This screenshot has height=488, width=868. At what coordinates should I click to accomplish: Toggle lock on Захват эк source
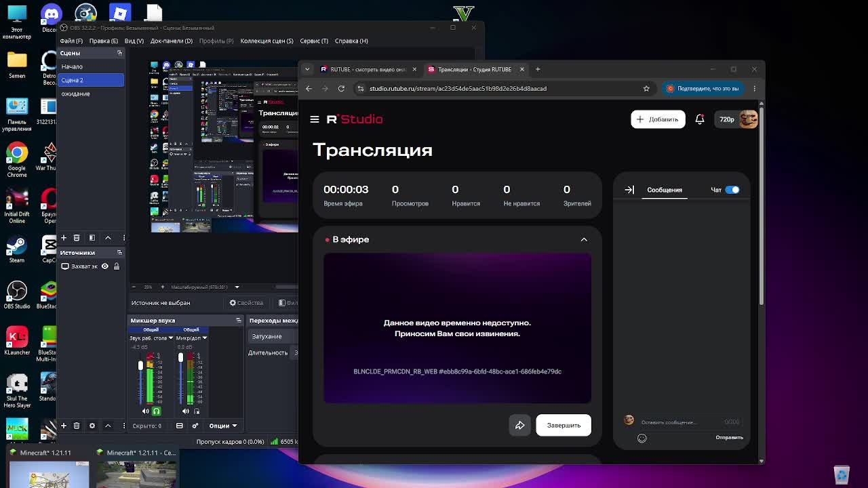coord(117,266)
